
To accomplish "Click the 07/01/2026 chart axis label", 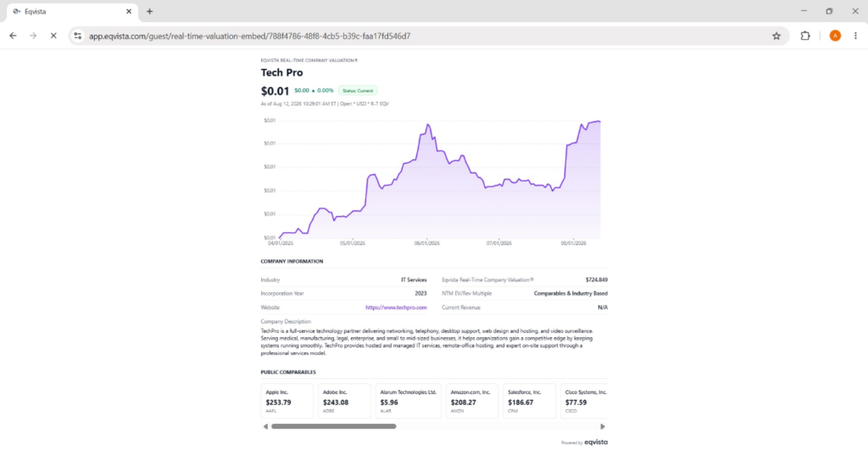I will [x=498, y=243].
